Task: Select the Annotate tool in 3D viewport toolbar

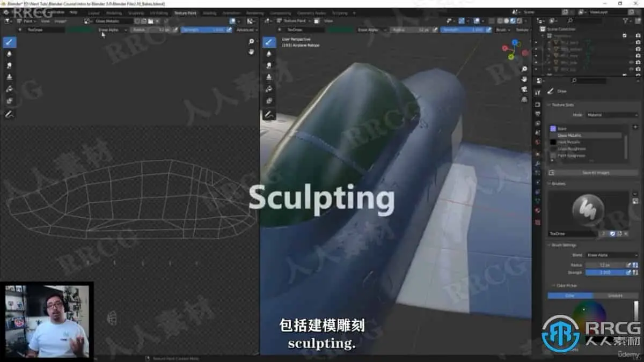Action: [x=269, y=114]
